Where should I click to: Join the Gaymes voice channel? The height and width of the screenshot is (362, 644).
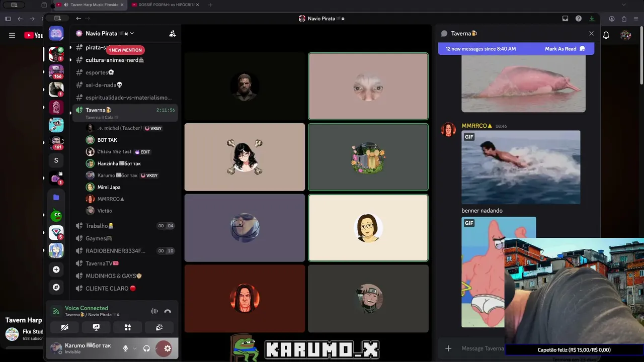[125, 238]
